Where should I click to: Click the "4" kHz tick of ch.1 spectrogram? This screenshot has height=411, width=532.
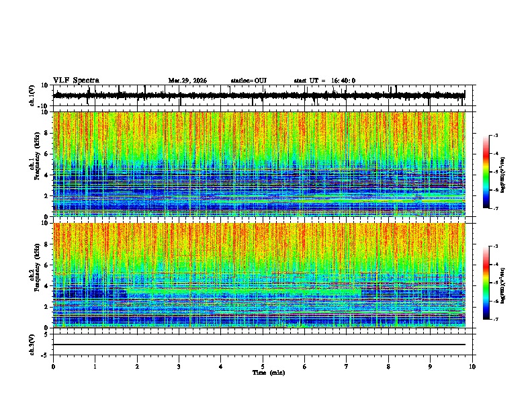click(x=46, y=175)
